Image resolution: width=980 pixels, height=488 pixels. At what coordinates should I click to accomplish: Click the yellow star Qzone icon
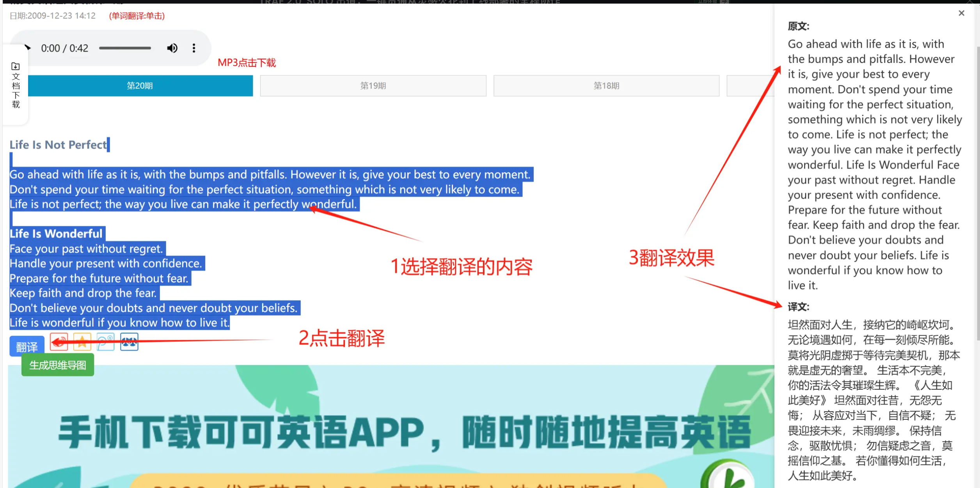point(82,342)
